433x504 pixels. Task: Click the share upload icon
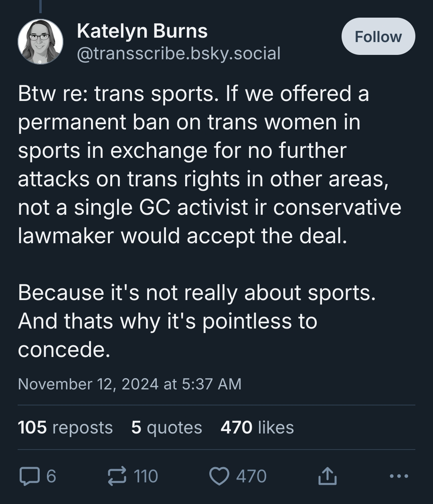[x=327, y=476]
